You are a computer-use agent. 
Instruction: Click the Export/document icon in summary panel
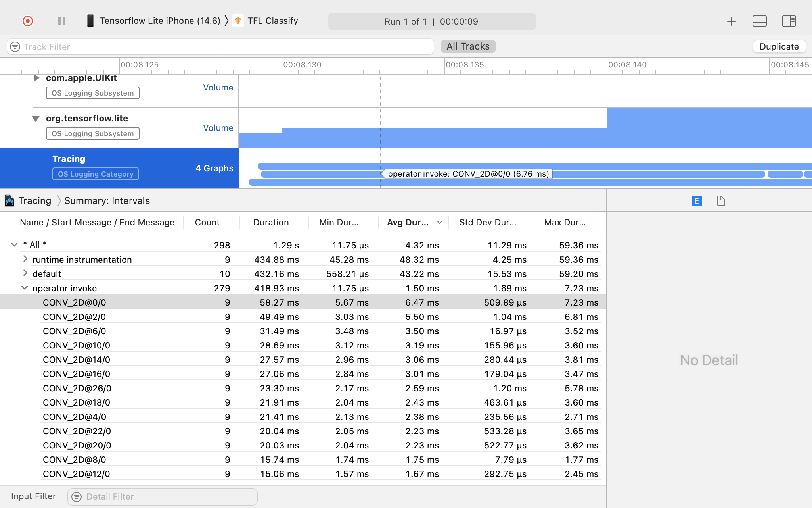[721, 201]
